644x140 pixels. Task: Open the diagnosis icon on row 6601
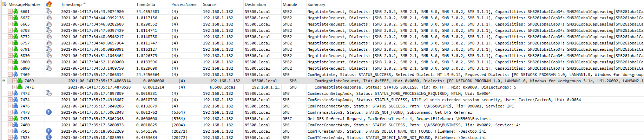[49, 12]
